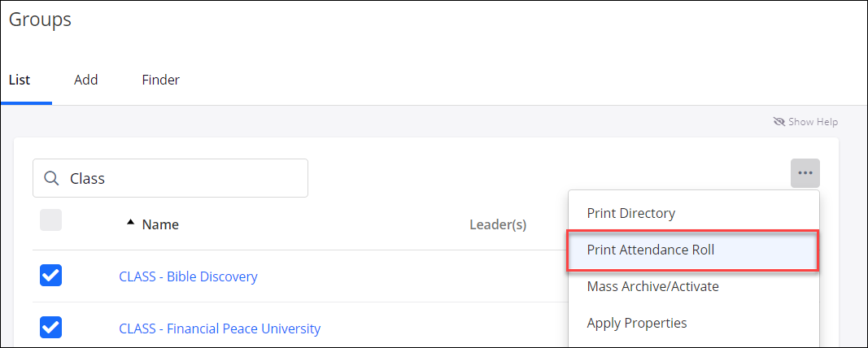Choose Mass Archive/Activate from the menu

(652, 286)
